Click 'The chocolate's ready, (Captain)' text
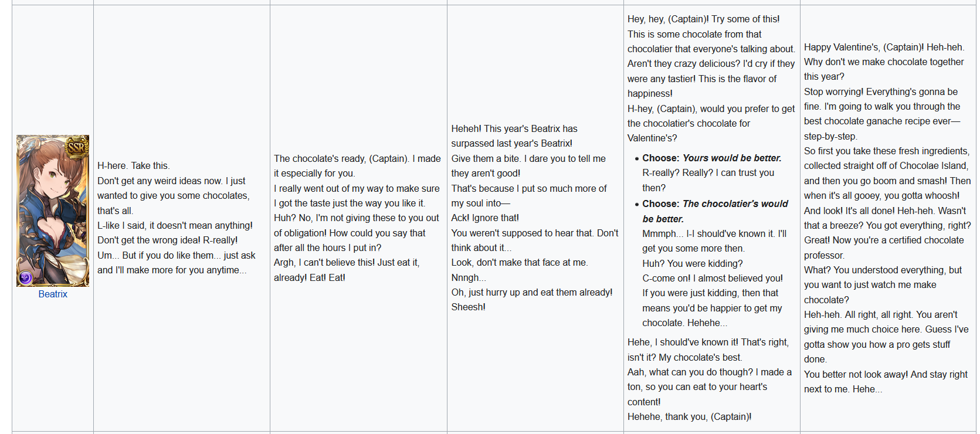 [341, 159]
